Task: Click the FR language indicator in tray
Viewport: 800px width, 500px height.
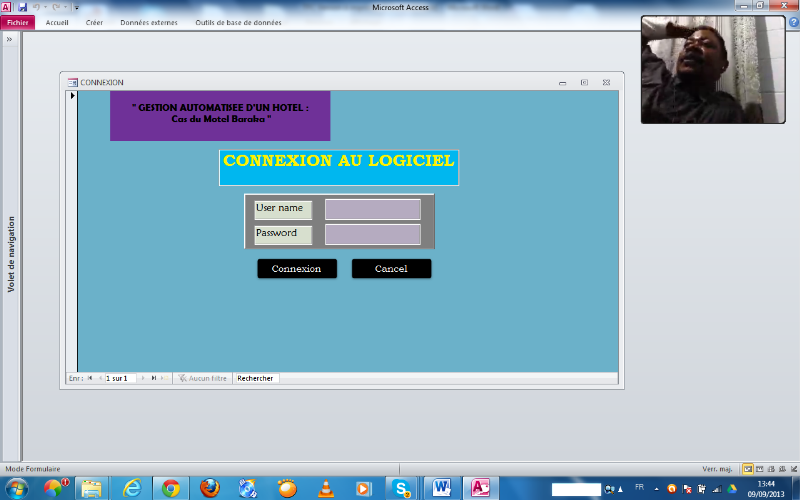Action: 639,488
